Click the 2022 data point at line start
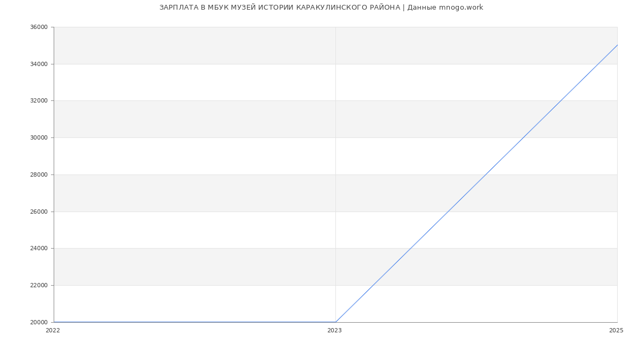 click(54, 322)
